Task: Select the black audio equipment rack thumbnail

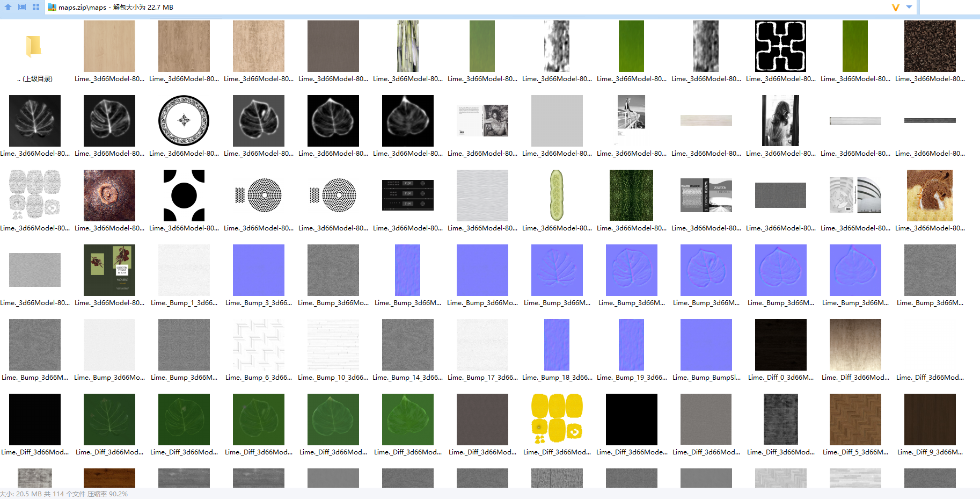Action: click(408, 196)
